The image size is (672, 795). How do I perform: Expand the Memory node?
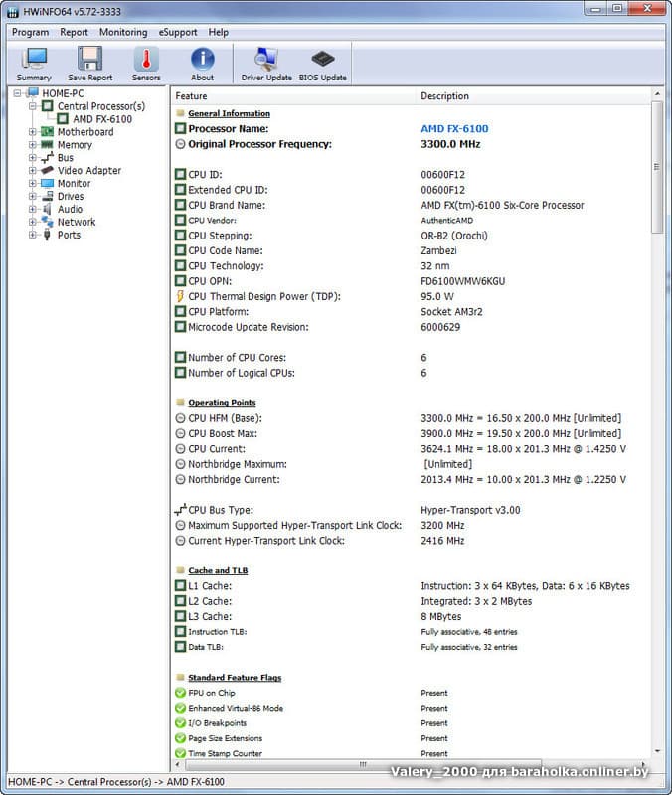tap(33, 144)
